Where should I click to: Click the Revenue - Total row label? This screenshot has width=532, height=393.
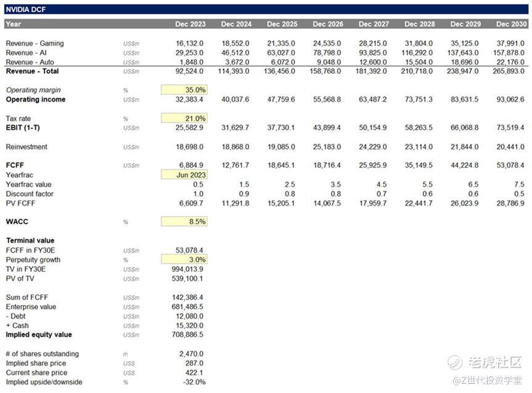click(32, 71)
